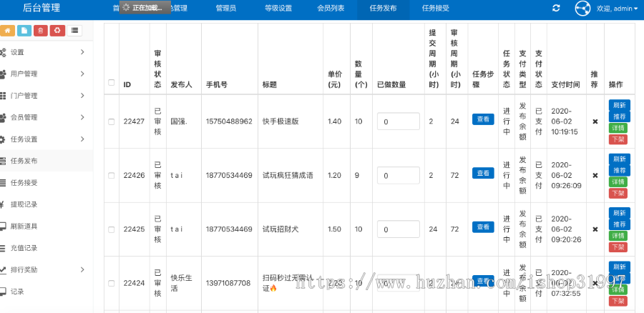
Task: Click the share avatar icon beside admin
Action: pos(582,9)
